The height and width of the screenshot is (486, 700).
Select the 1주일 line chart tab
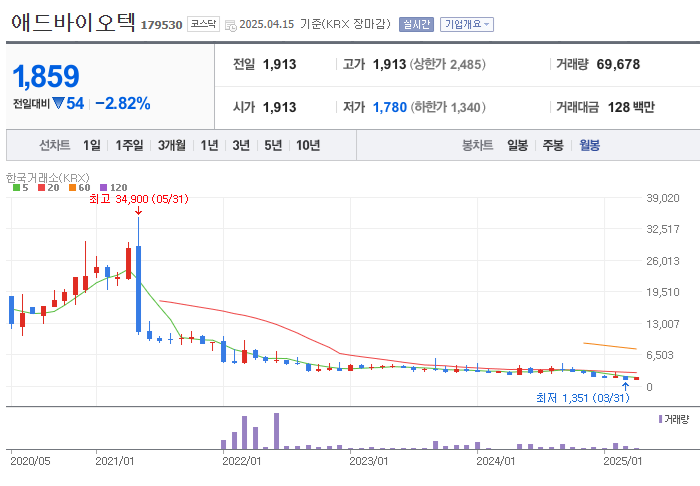(x=129, y=145)
